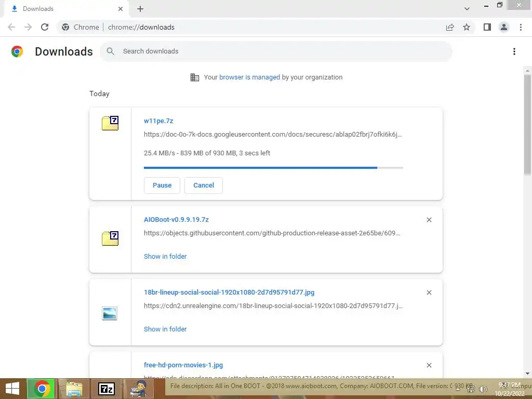Click the AIOBoot githubusercontent source URL
Viewport: 532px width, 399px height.
[272, 233]
